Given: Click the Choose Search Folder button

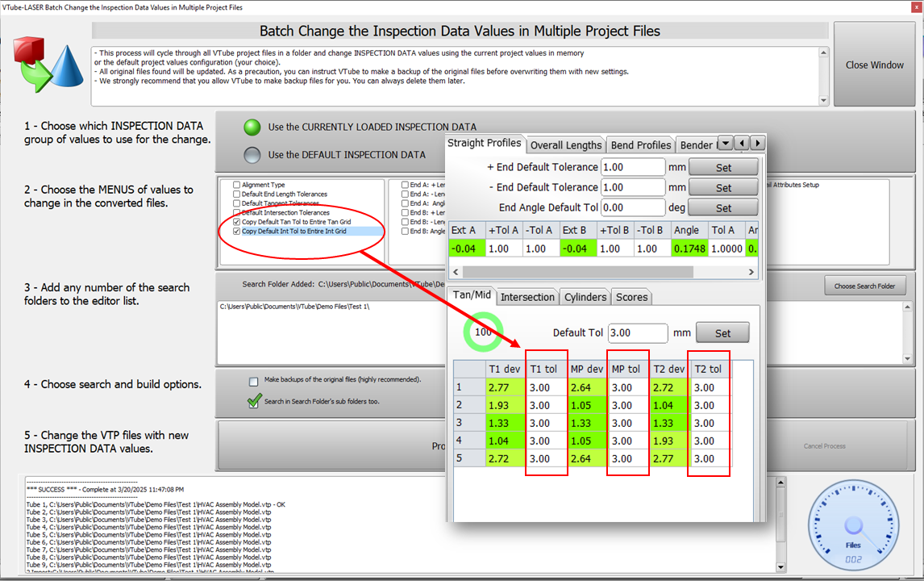Looking at the screenshot, I should (x=864, y=286).
